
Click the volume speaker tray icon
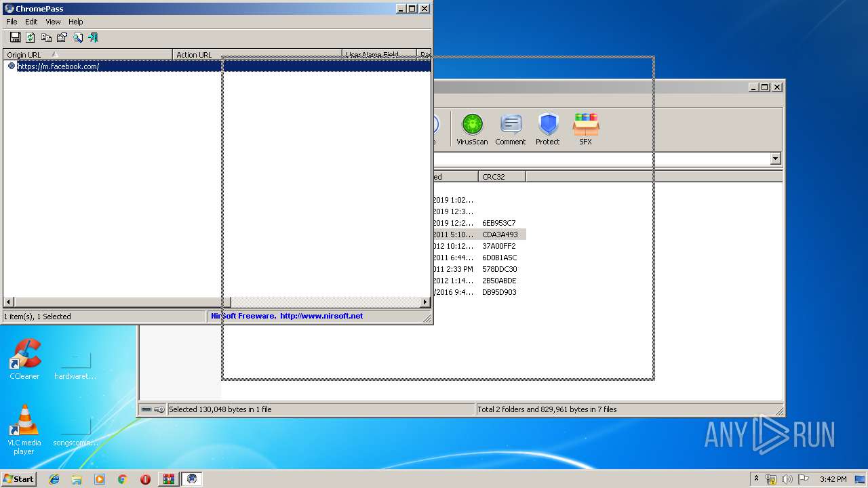[787, 479]
